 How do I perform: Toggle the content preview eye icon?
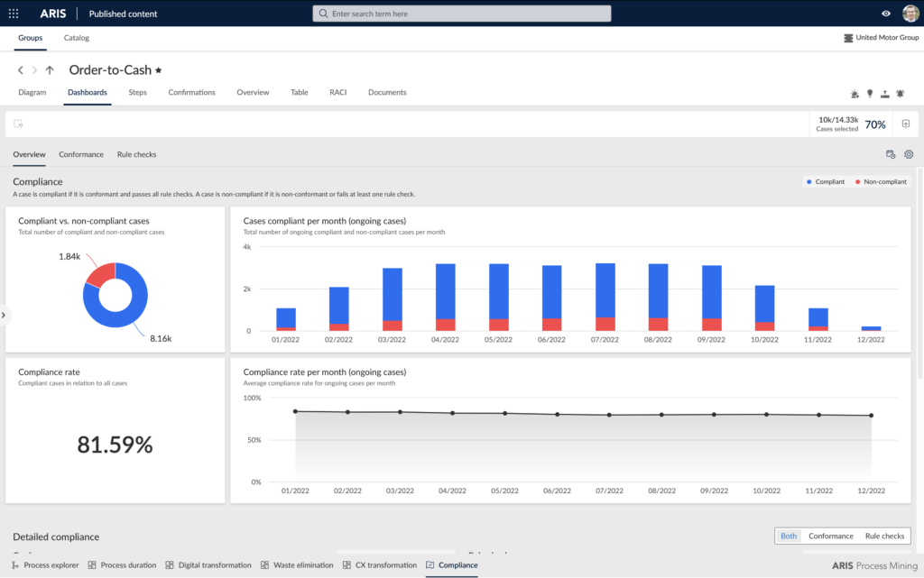click(x=885, y=14)
